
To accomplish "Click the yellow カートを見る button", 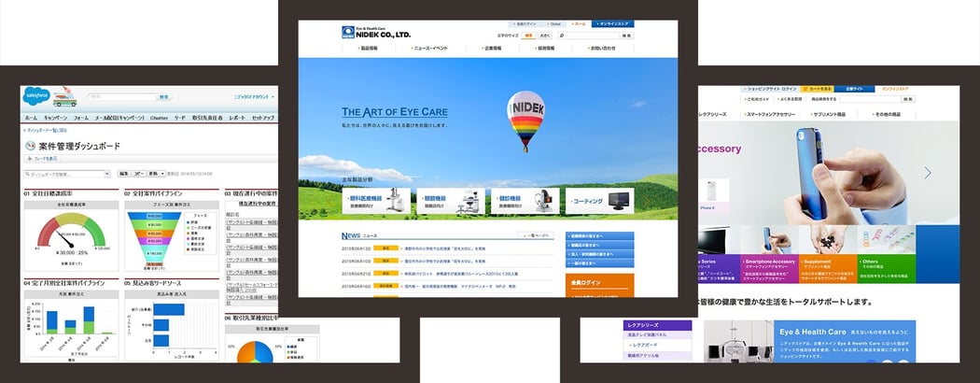I will [x=817, y=90].
